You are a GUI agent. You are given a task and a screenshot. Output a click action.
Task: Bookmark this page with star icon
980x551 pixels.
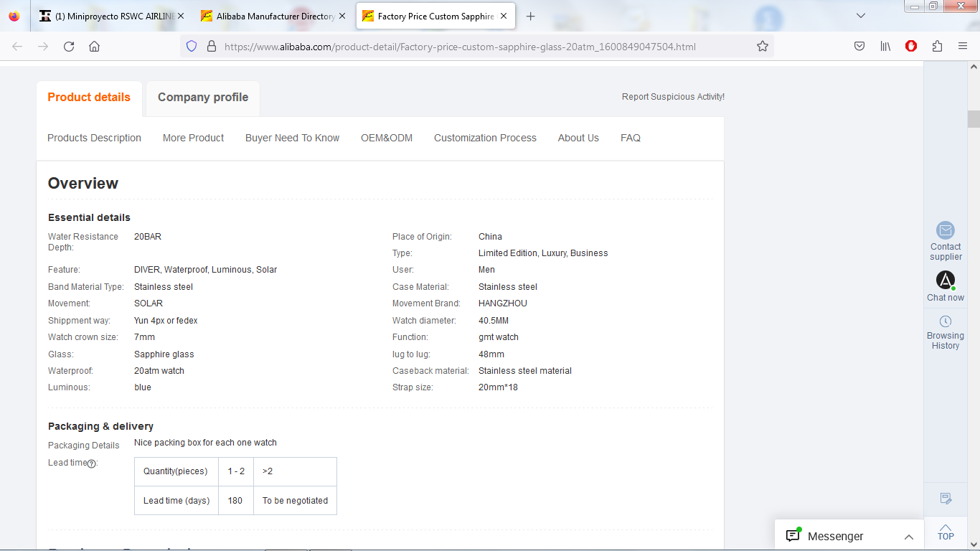coord(762,47)
